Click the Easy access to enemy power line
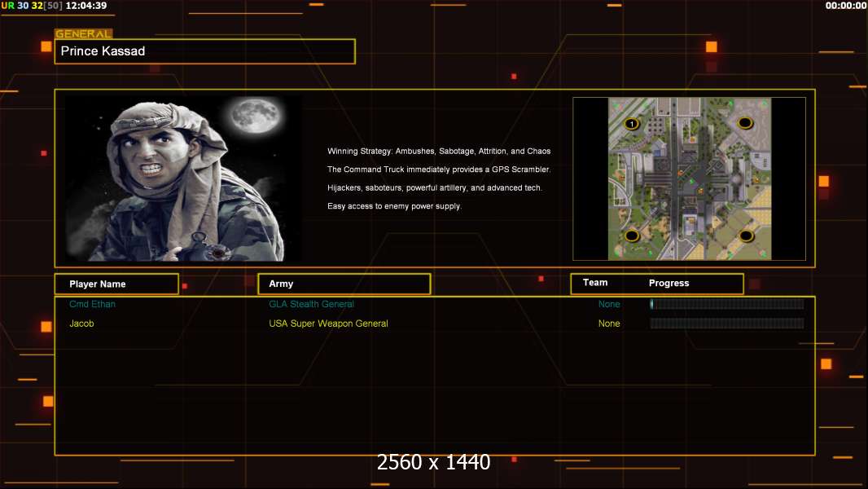This screenshot has height=489, width=868. pyautogui.click(x=394, y=206)
